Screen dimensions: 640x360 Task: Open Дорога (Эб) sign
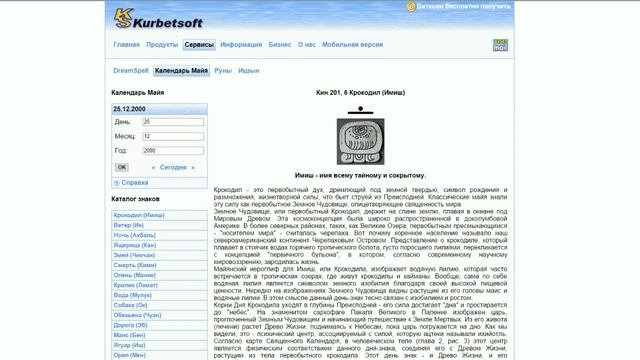130,325
